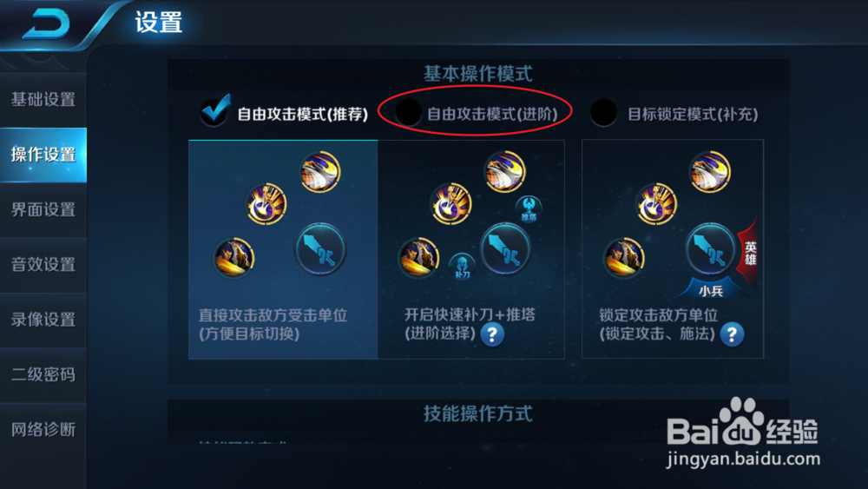Open 基础设置 tab
Image resolution: width=868 pixels, height=489 pixels.
(x=43, y=100)
